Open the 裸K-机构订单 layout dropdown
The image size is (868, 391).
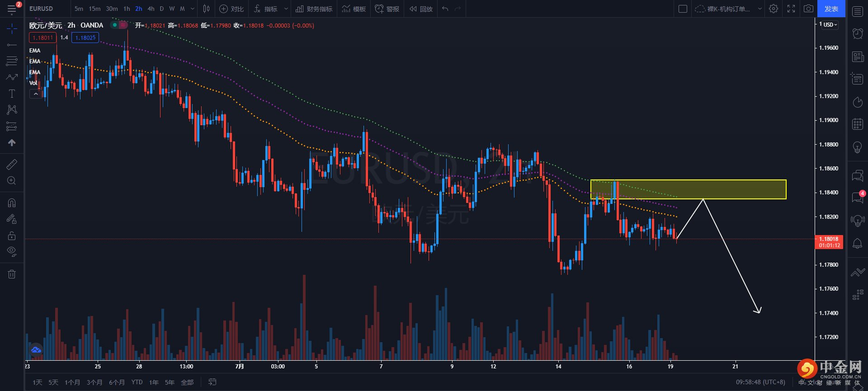tap(728, 9)
